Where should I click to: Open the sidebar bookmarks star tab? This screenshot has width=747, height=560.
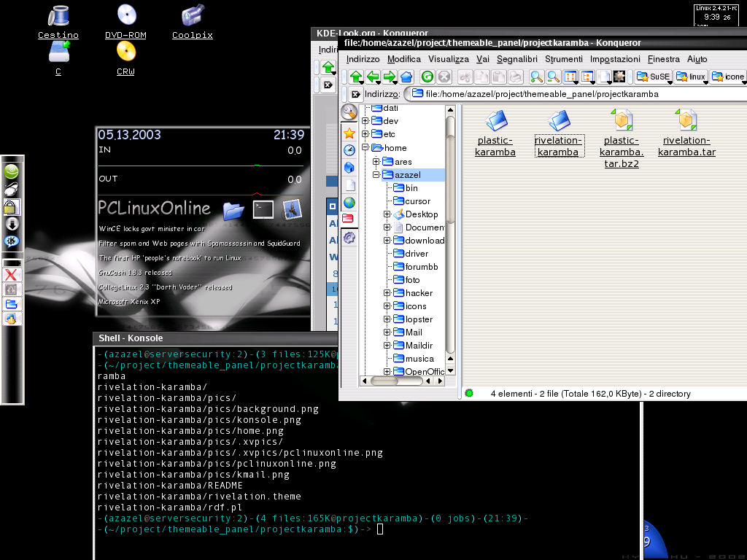pos(349,133)
